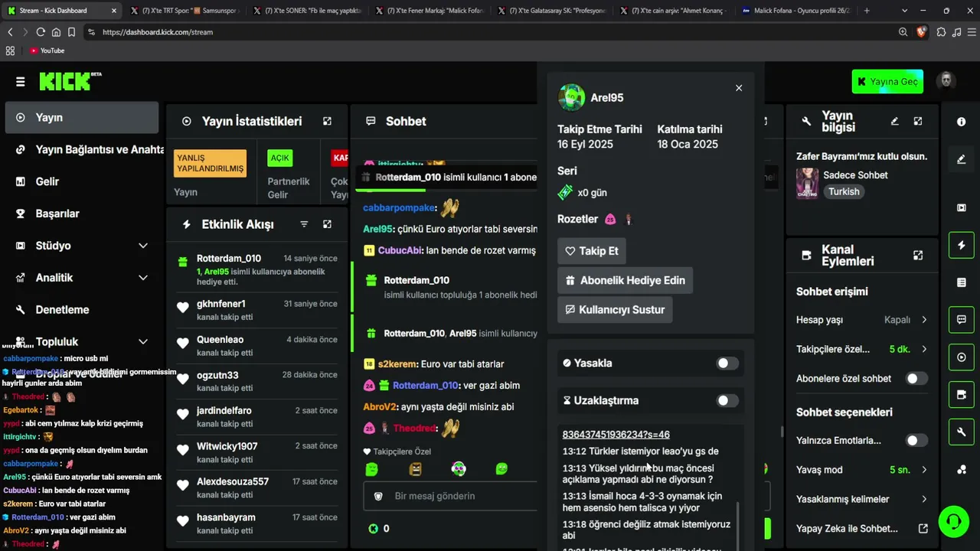
Task: Click the shield icon in chat input
Action: [377, 496]
